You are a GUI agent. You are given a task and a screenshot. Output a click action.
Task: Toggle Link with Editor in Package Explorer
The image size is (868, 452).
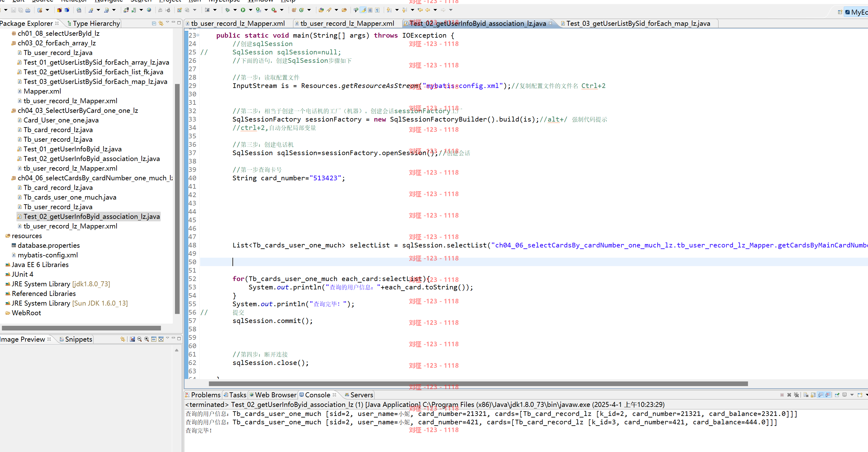(x=161, y=23)
